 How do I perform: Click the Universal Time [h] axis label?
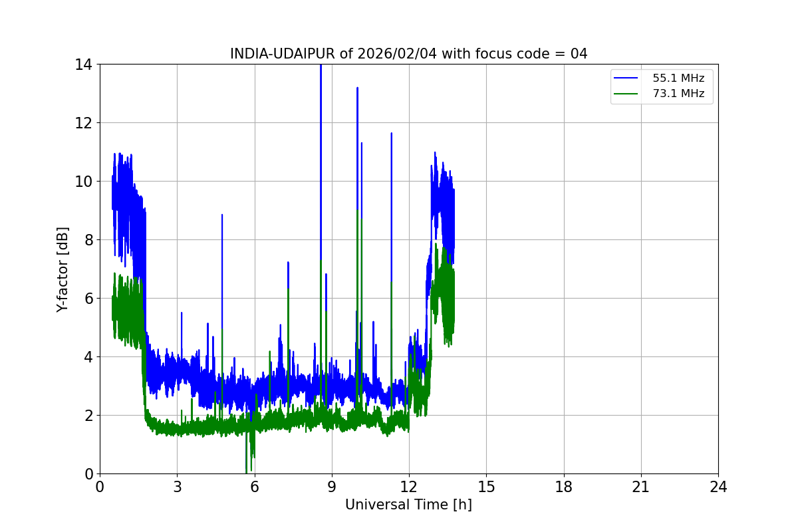pyautogui.click(x=408, y=505)
